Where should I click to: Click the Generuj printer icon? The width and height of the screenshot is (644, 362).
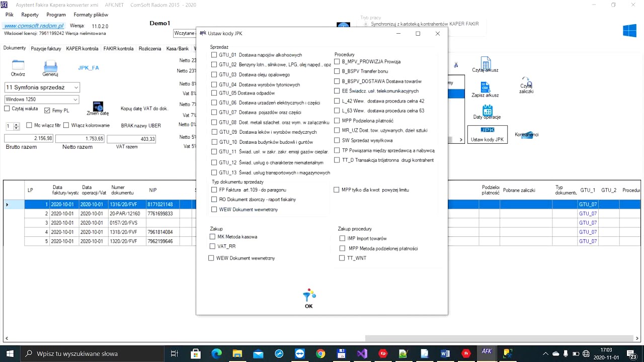coord(50,66)
